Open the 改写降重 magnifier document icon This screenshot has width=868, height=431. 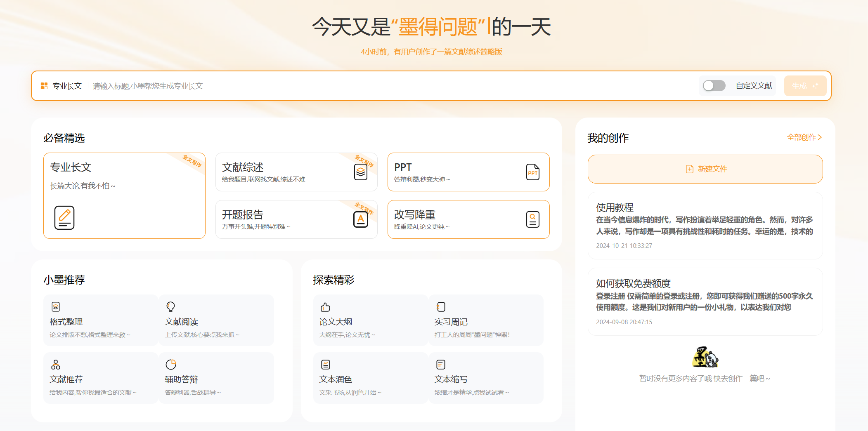pyautogui.click(x=533, y=219)
